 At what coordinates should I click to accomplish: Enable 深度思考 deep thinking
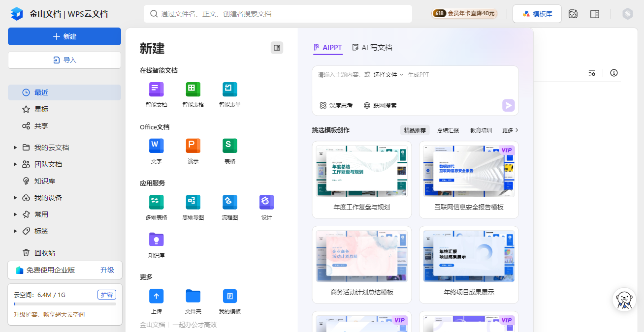[336, 105]
